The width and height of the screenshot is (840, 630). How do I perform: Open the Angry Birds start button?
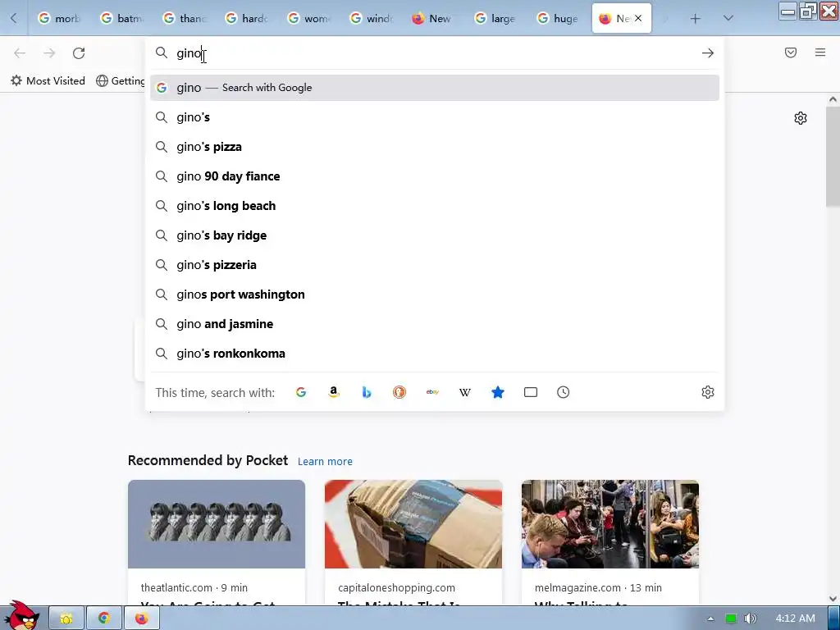[21, 615]
